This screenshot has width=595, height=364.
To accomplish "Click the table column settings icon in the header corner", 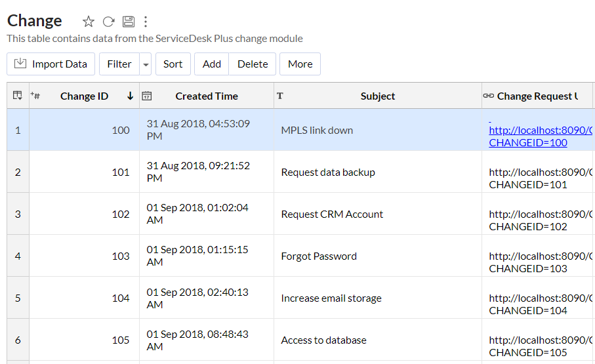I will (18, 96).
